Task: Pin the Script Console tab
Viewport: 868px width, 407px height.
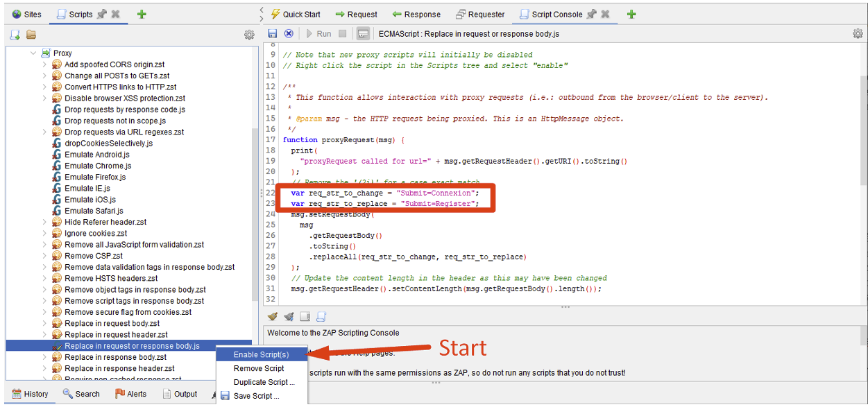Action: tap(591, 14)
